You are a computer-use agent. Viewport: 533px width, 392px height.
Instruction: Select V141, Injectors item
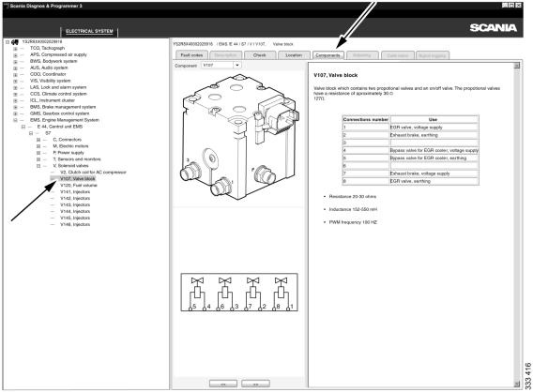[x=75, y=192]
